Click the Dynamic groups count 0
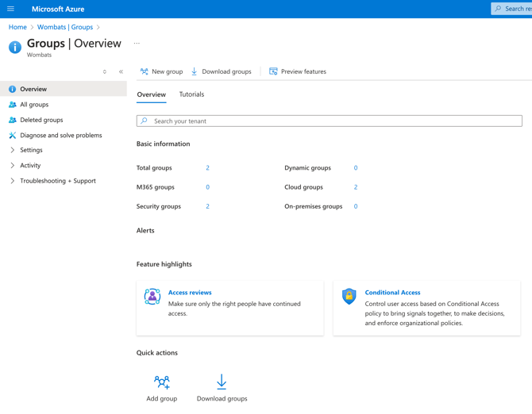532x414 pixels. [356, 167]
